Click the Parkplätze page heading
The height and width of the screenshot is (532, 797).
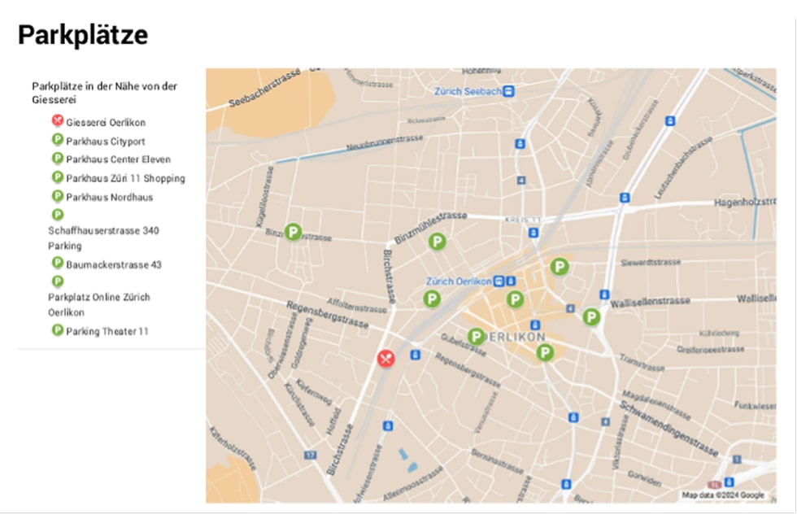coord(83,35)
